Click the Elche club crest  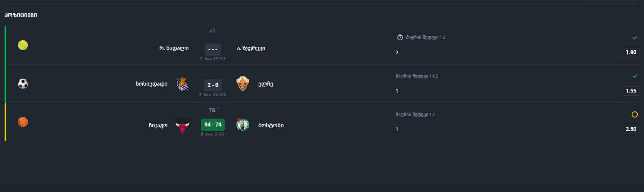tap(242, 84)
